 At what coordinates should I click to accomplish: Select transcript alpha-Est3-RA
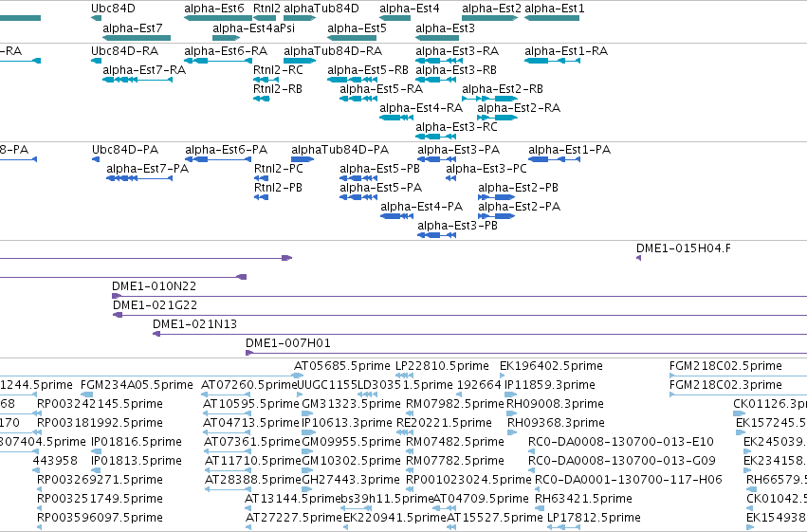tap(457, 51)
